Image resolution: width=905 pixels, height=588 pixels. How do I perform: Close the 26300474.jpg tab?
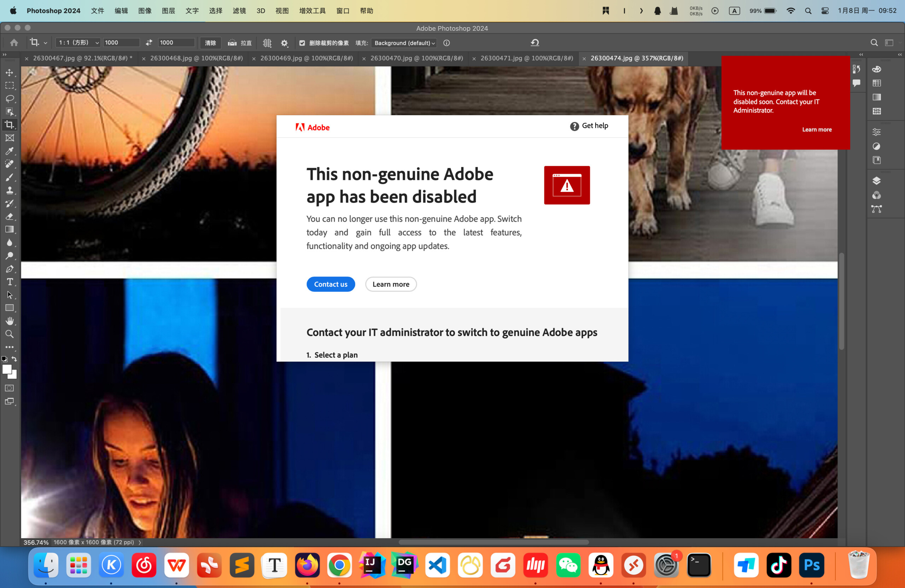pos(584,59)
